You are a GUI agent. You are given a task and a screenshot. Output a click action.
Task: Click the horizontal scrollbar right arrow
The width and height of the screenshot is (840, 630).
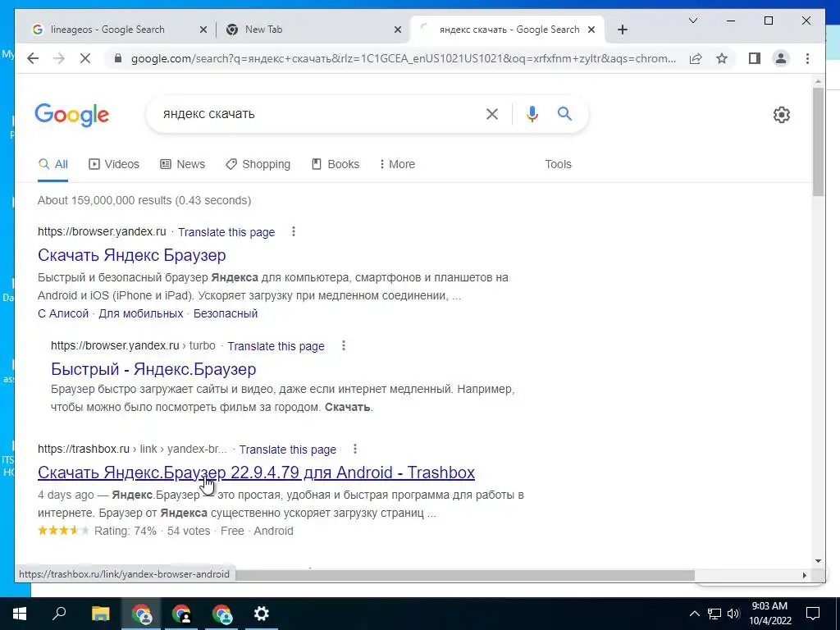click(x=805, y=575)
